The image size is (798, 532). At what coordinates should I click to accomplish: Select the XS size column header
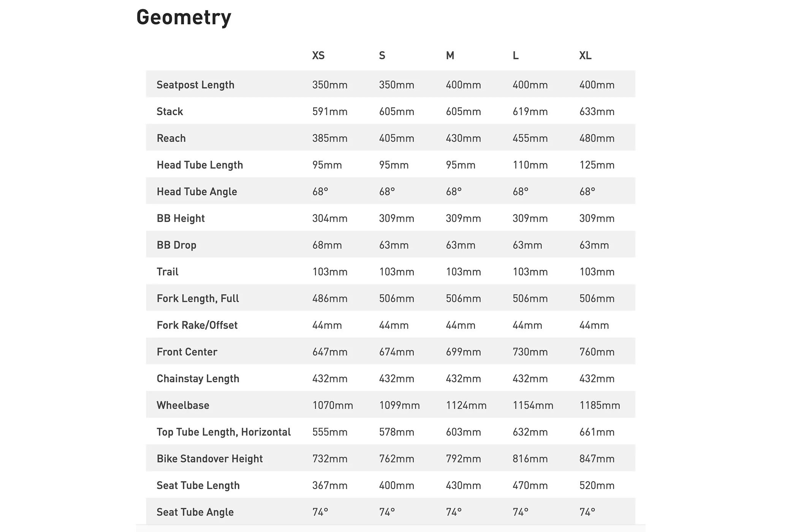click(318, 55)
